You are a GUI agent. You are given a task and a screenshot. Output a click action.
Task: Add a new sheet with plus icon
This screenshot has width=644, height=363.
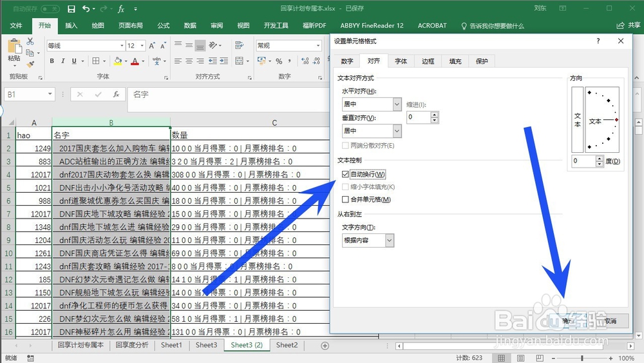coord(325,346)
